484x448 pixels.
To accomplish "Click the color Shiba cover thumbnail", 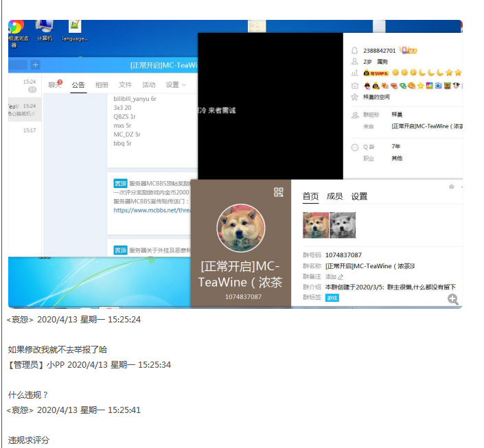I will pyautogui.click(x=316, y=225).
